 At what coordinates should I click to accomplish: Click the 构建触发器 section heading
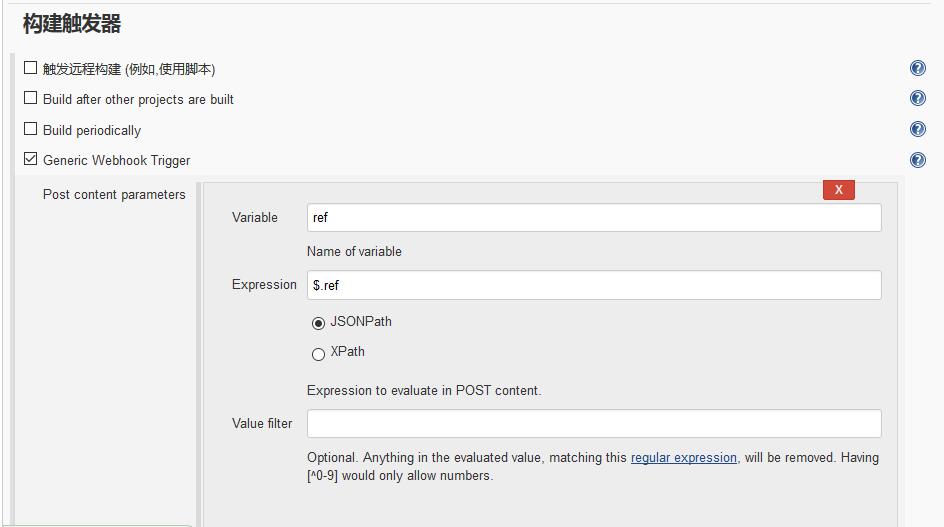pyautogui.click(x=72, y=23)
